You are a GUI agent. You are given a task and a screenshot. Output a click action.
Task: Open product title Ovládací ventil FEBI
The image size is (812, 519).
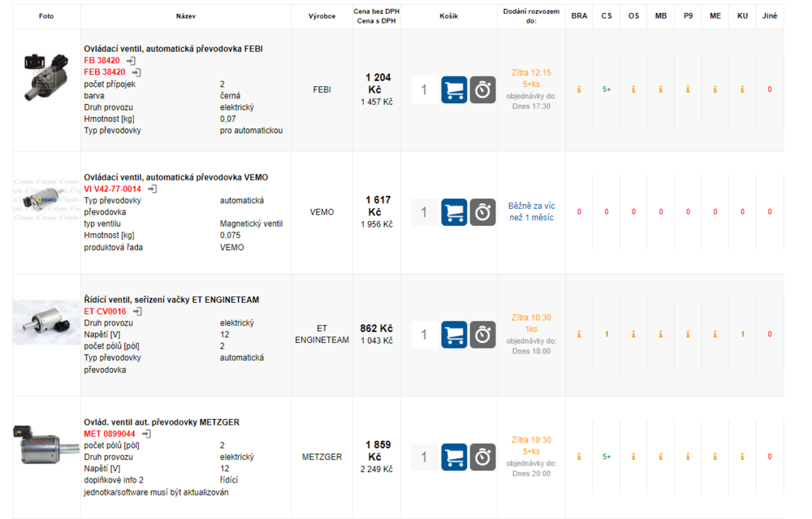point(174,49)
